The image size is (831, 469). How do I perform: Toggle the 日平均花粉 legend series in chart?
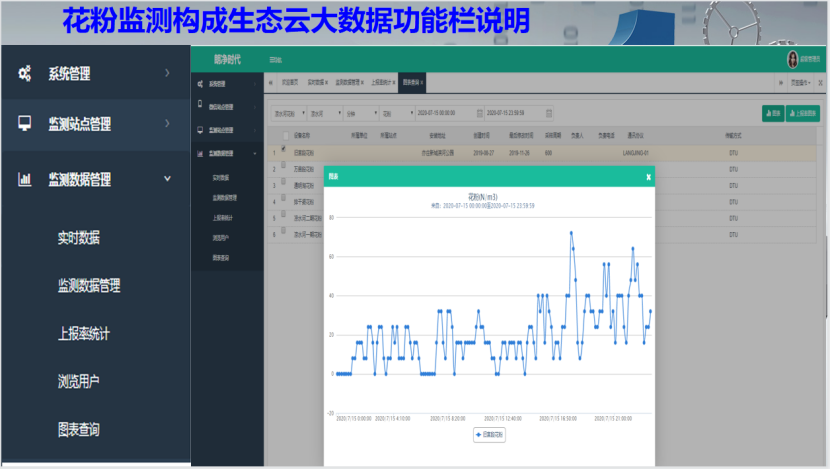(490, 436)
